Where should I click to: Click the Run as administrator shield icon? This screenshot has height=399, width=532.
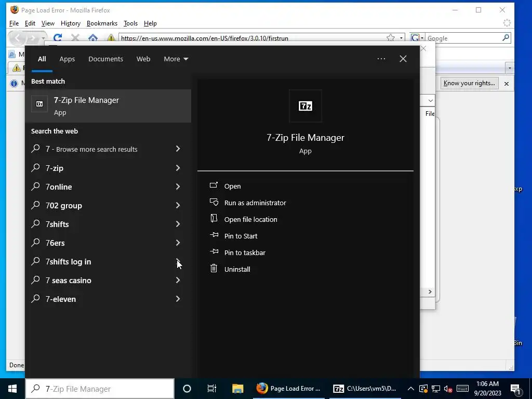coord(214,202)
